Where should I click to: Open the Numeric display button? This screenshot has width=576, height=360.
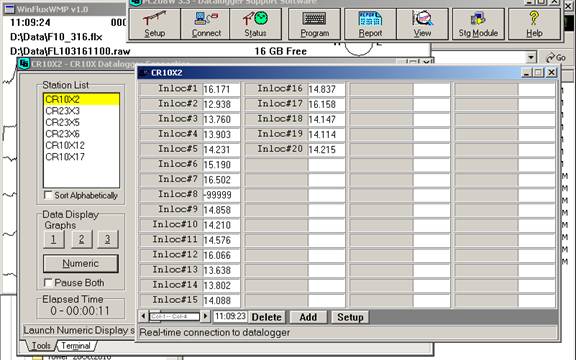(81, 263)
